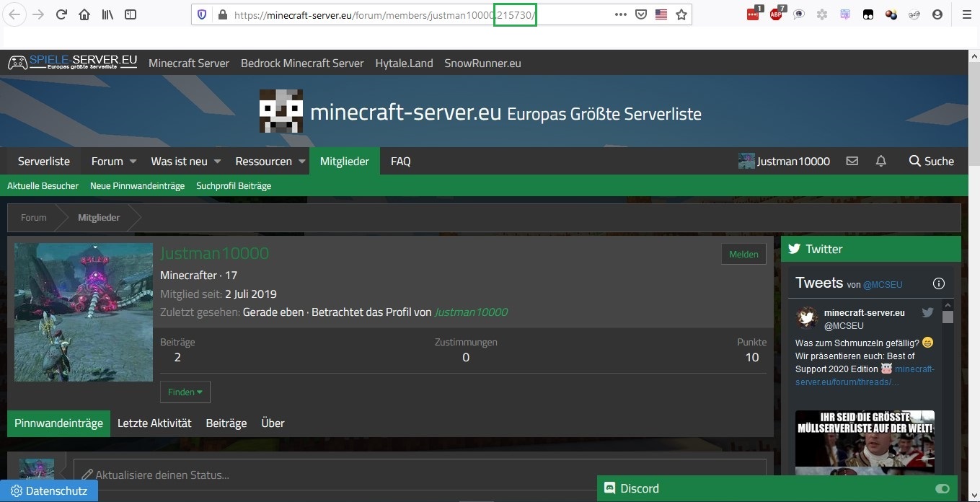Go back with the browser back arrow
This screenshot has height=502, width=980.
15,14
